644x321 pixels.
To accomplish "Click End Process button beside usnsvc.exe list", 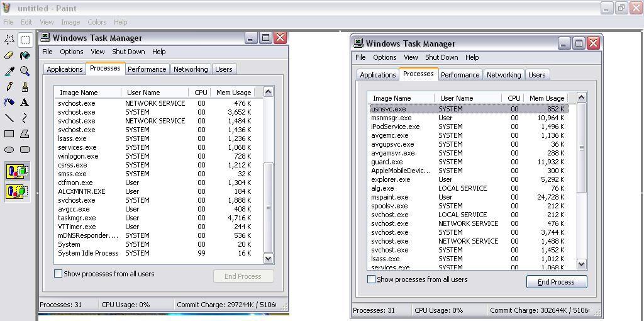I will click(557, 282).
